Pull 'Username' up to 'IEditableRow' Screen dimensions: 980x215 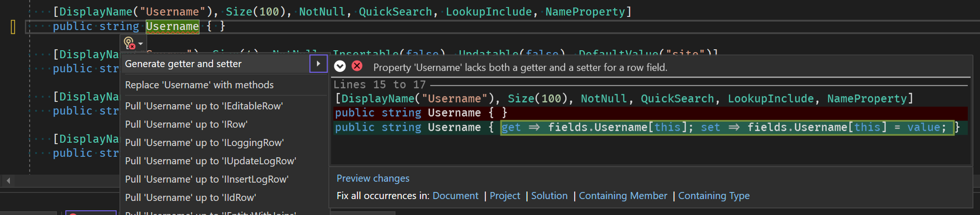coord(204,106)
